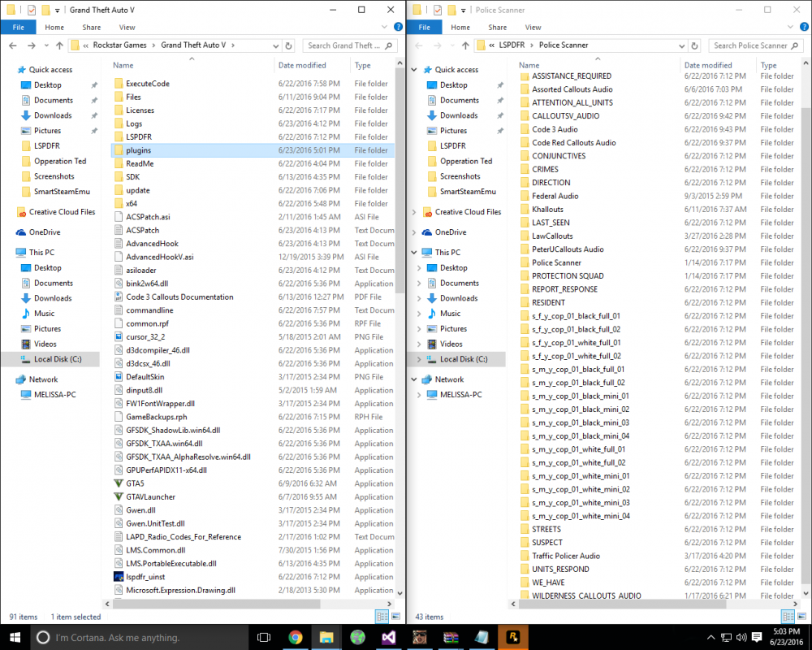Click Search Police Scanner field
This screenshot has height=650, width=812.
(x=756, y=45)
